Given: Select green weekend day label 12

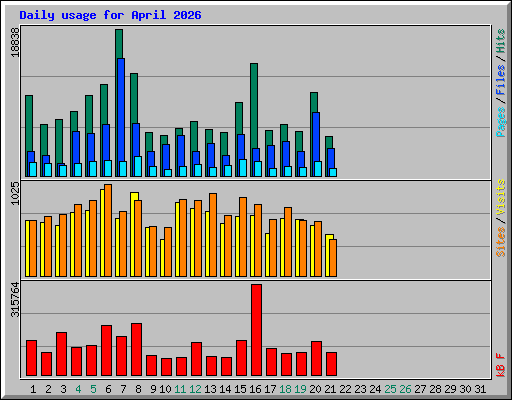Looking at the screenshot, I should [x=195, y=389].
